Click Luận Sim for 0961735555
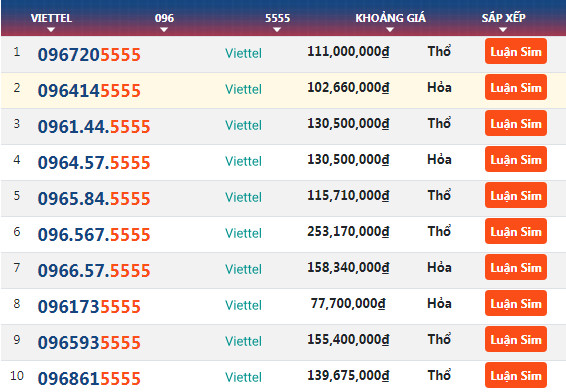Image resolution: width=566 pixels, height=392 pixels. tap(516, 303)
